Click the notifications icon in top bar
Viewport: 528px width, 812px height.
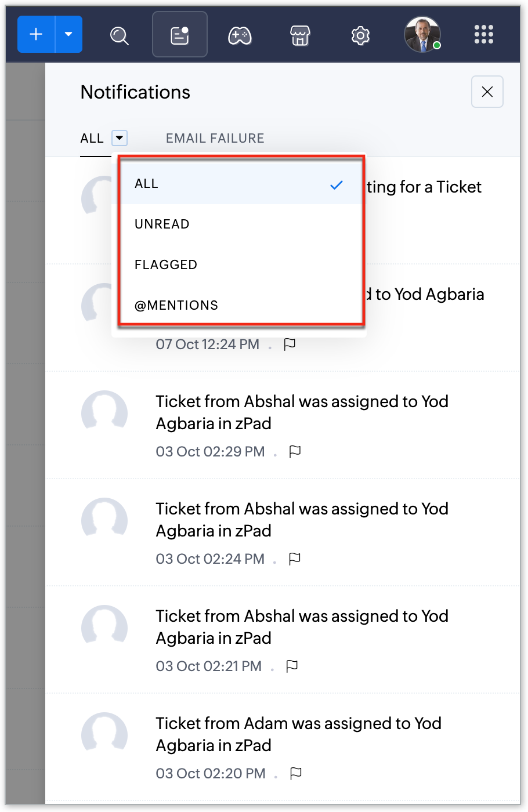[180, 35]
